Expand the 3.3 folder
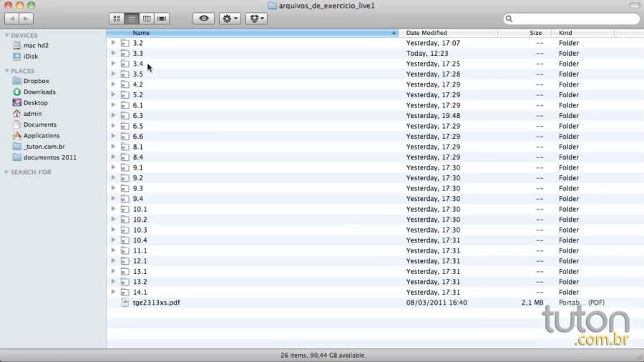The width and height of the screenshot is (644, 362). tap(113, 53)
